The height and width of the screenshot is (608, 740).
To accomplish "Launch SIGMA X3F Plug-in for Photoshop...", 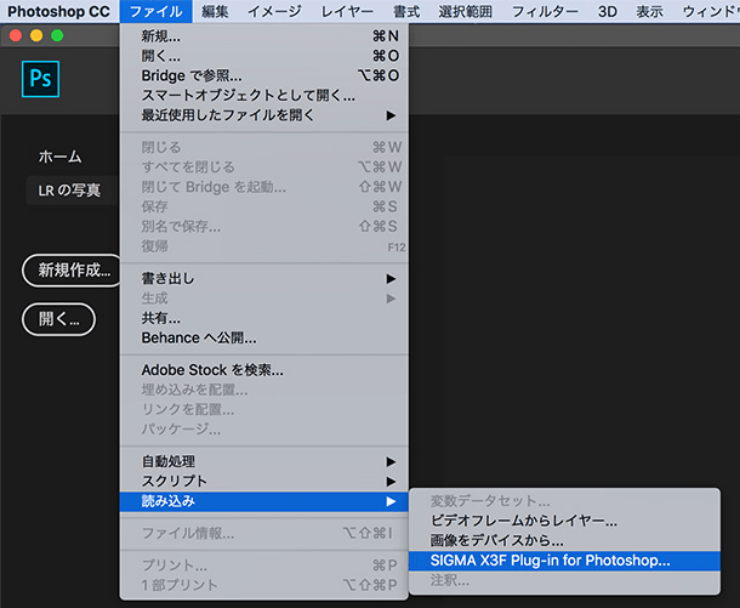I will 564,561.
